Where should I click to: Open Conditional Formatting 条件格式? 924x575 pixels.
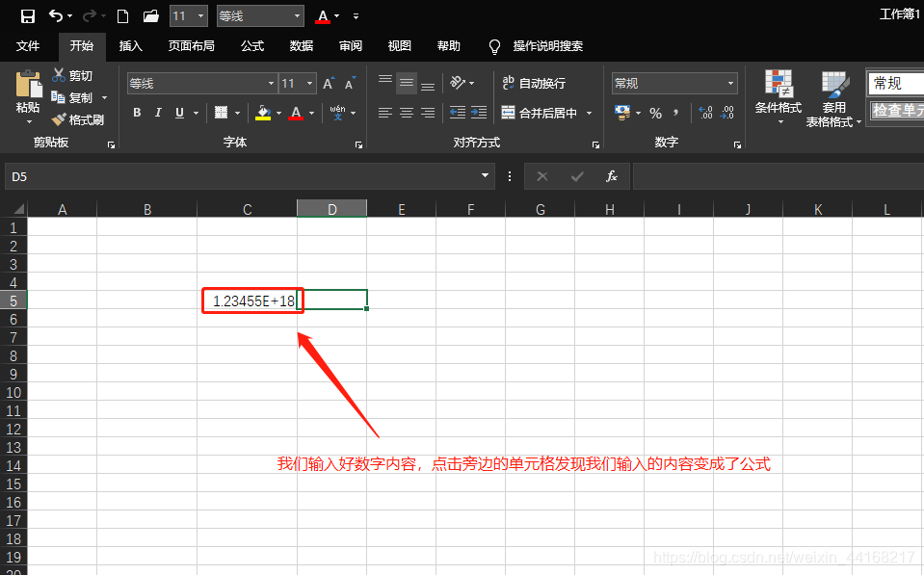click(x=779, y=96)
